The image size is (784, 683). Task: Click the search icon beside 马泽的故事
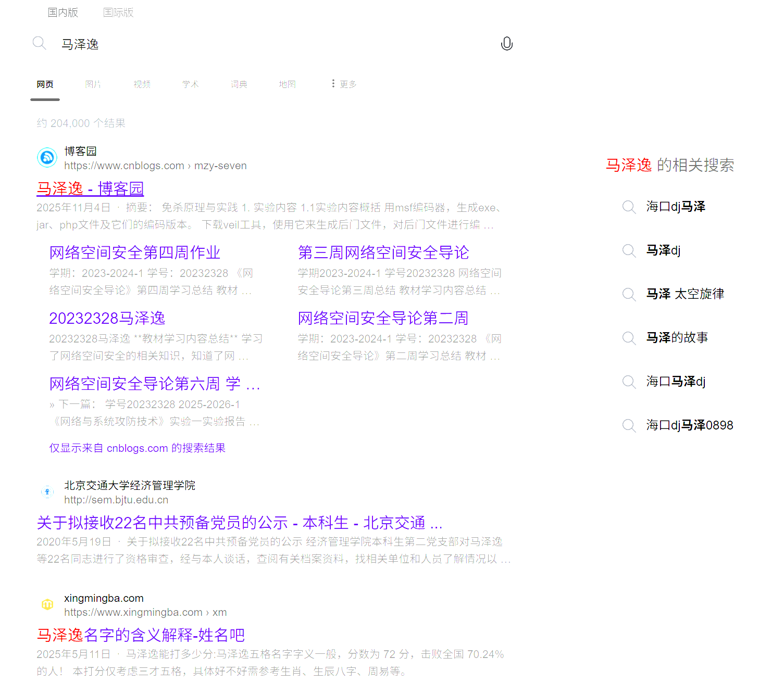[629, 338]
